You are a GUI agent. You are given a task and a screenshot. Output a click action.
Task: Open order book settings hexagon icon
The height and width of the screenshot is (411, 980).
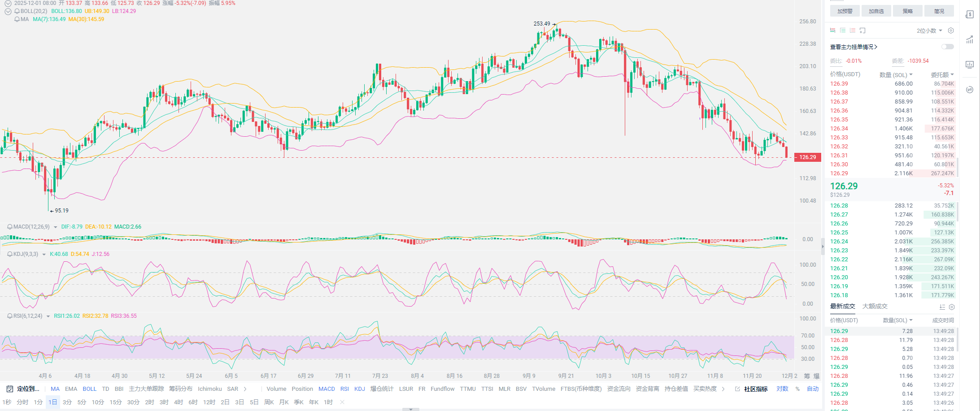coord(950,30)
